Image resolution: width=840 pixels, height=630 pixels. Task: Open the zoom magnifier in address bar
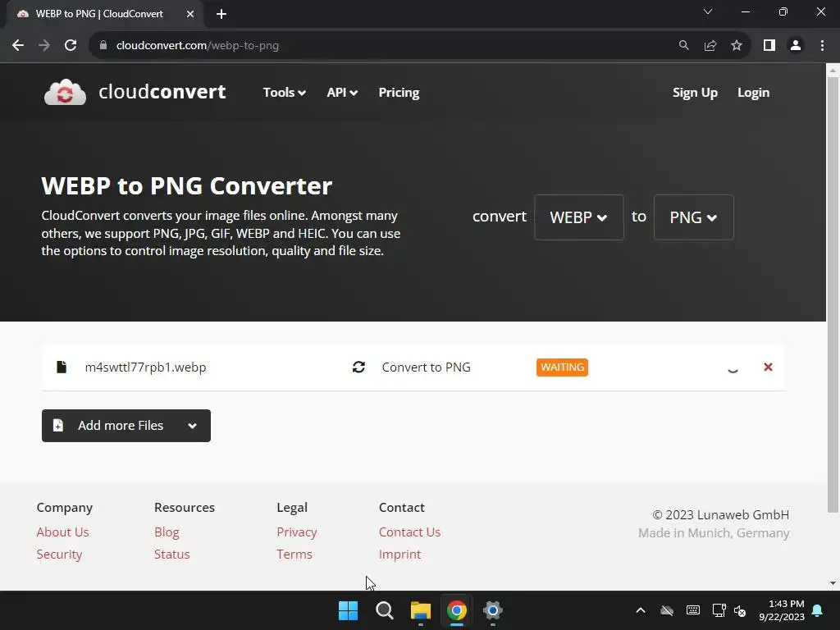683,46
